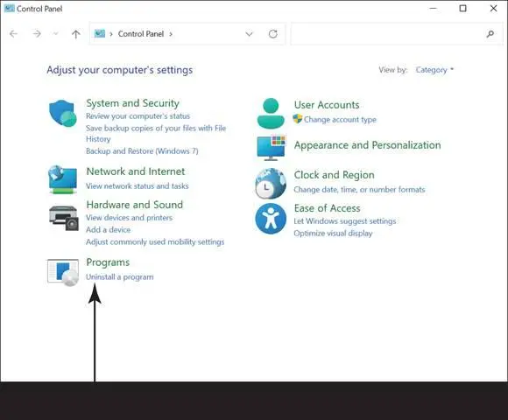Click Change account type

pos(340,119)
